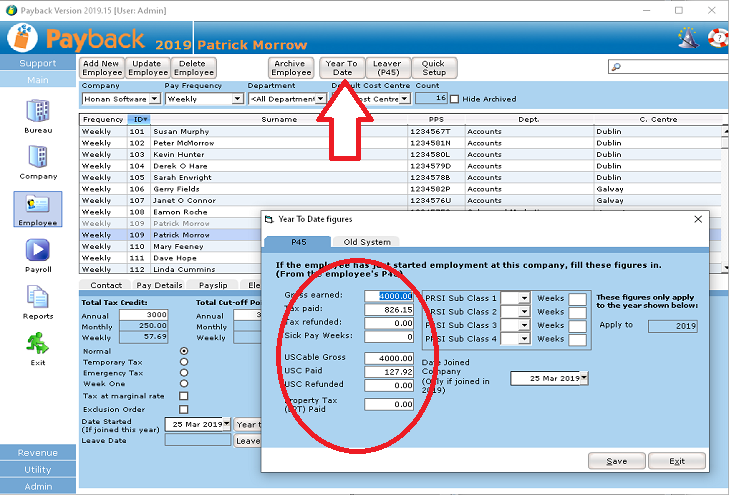This screenshot has width=729, height=495.
Task: Click the Company sidebar icon
Action: (x=38, y=157)
